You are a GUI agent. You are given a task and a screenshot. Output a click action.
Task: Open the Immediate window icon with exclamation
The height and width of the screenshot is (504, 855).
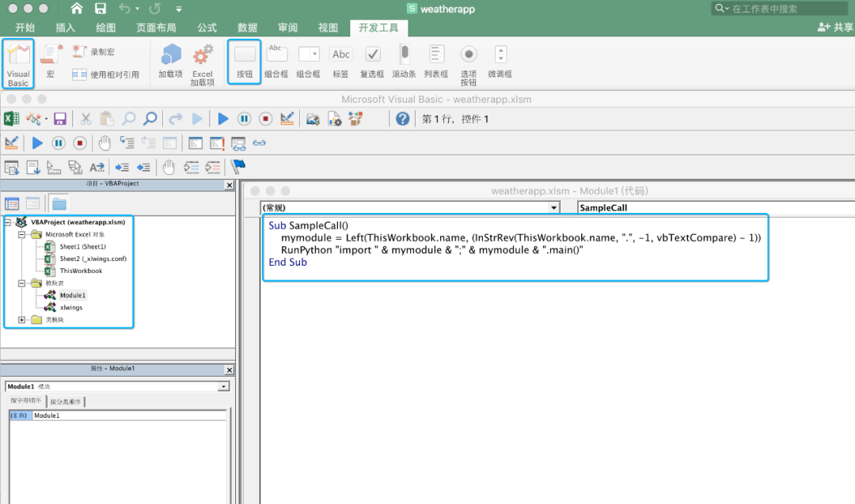(217, 142)
